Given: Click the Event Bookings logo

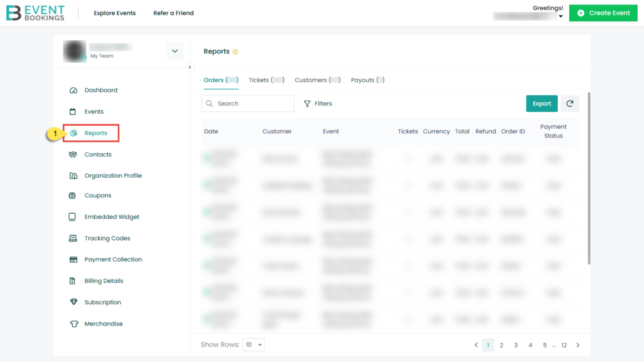Looking at the screenshot, I should 35,13.
